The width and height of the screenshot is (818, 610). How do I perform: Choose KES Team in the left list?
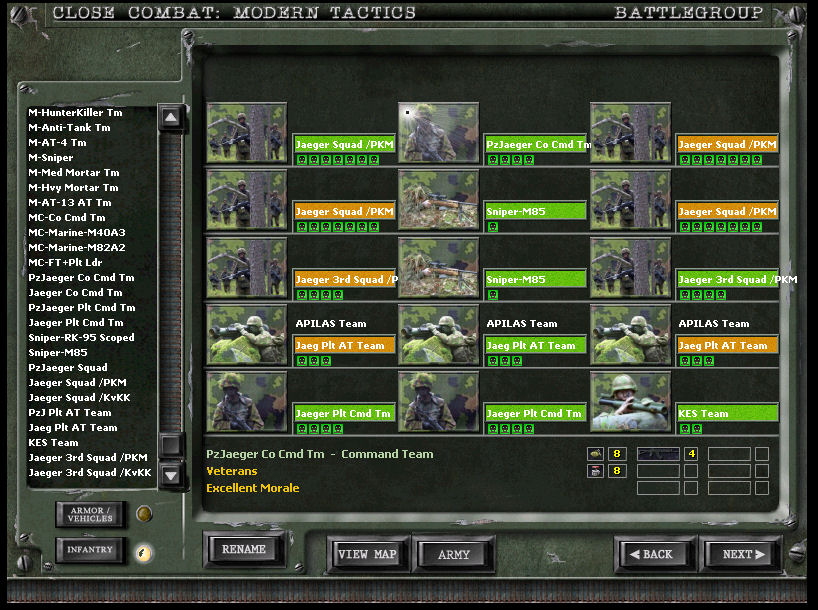tap(53, 443)
